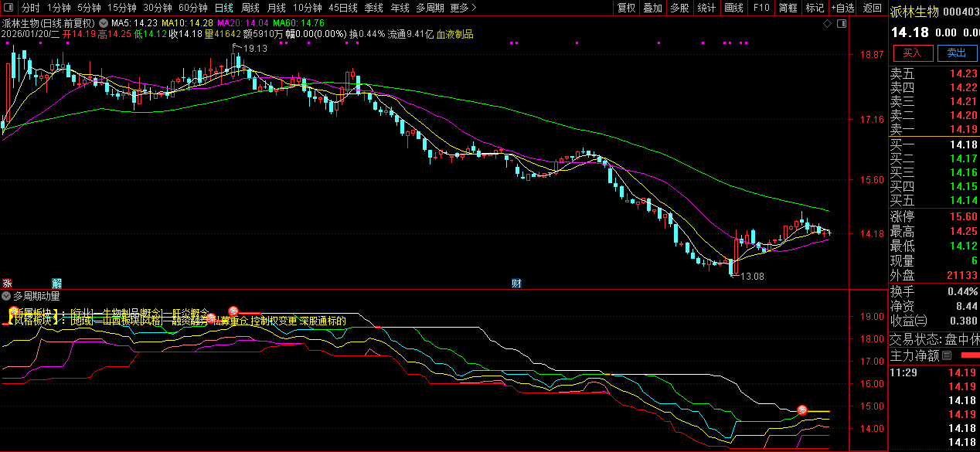
Task: Open the 画线 drawing tool
Action: point(733,8)
